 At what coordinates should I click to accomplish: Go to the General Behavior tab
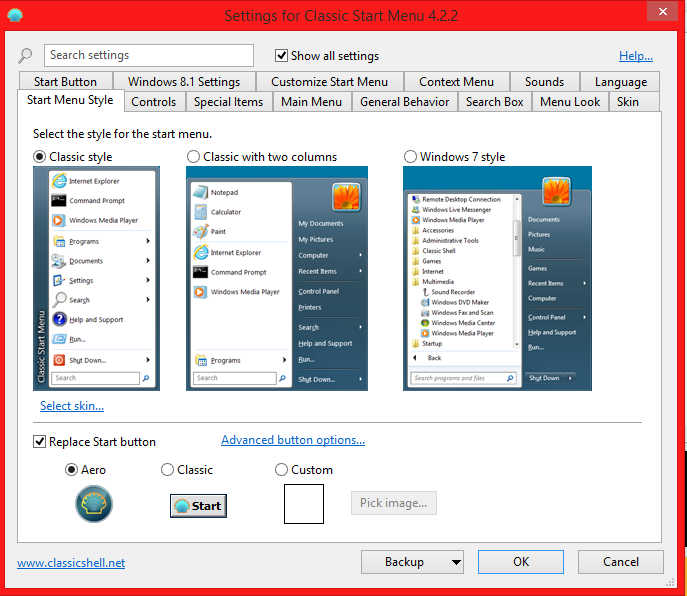coord(404,102)
